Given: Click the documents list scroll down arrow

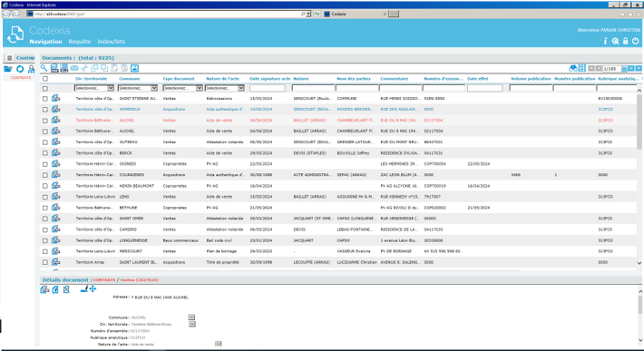Looking at the screenshot, I should pos(639,263).
